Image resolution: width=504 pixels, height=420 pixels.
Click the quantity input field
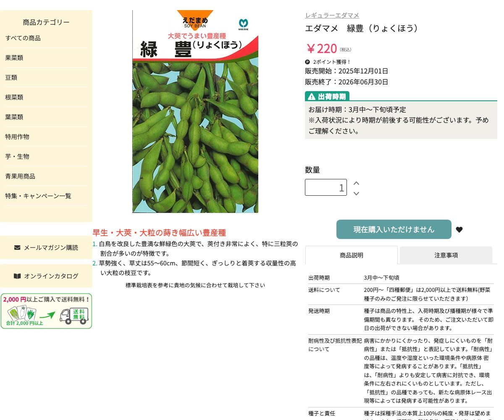326,187
